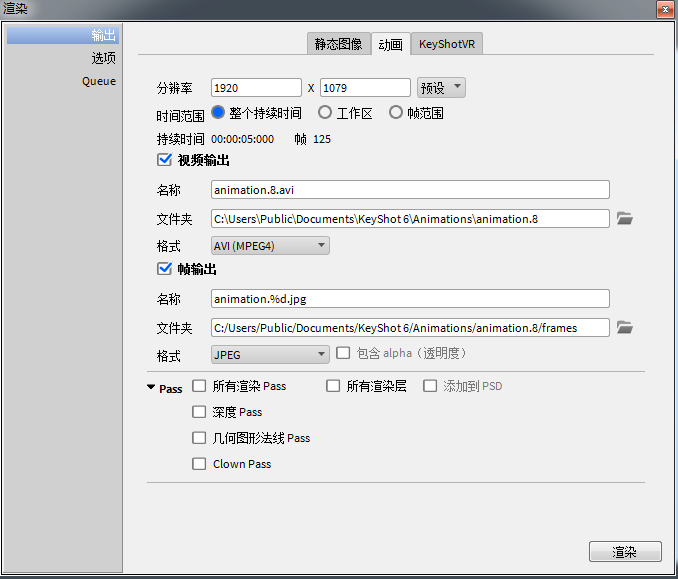678x579 pixels.
Task: Click the animation.8.avi name field
Action: pyautogui.click(x=410, y=190)
